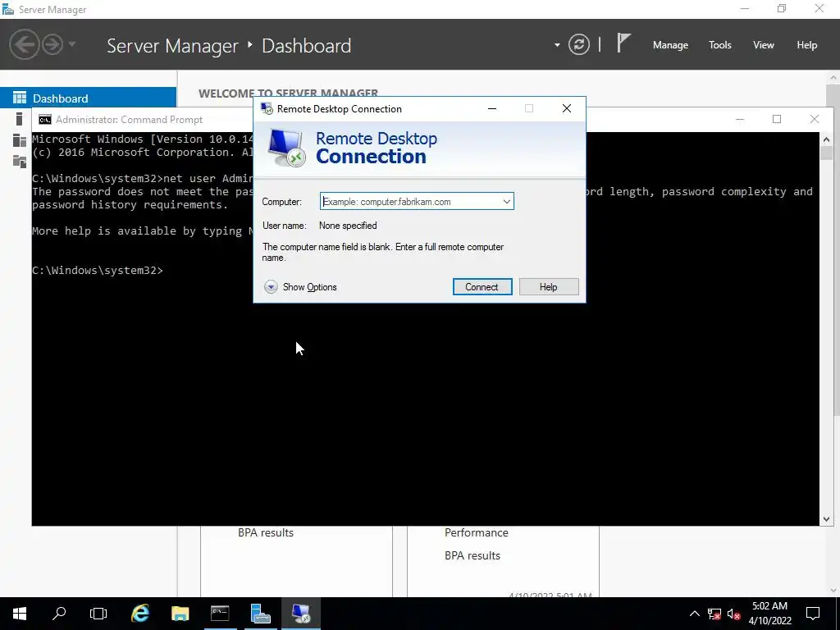Open the View menu
Image resolution: width=840 pixels, height=630 pixels.
pyautogui.click(x=764, y=45)
